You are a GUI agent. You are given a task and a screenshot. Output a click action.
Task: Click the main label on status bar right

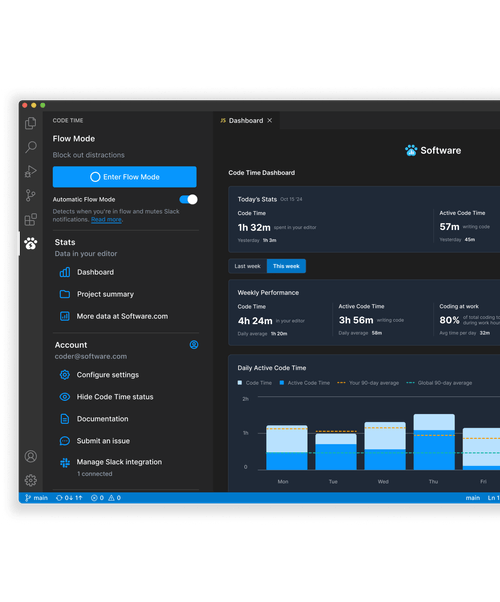(473, 498)
